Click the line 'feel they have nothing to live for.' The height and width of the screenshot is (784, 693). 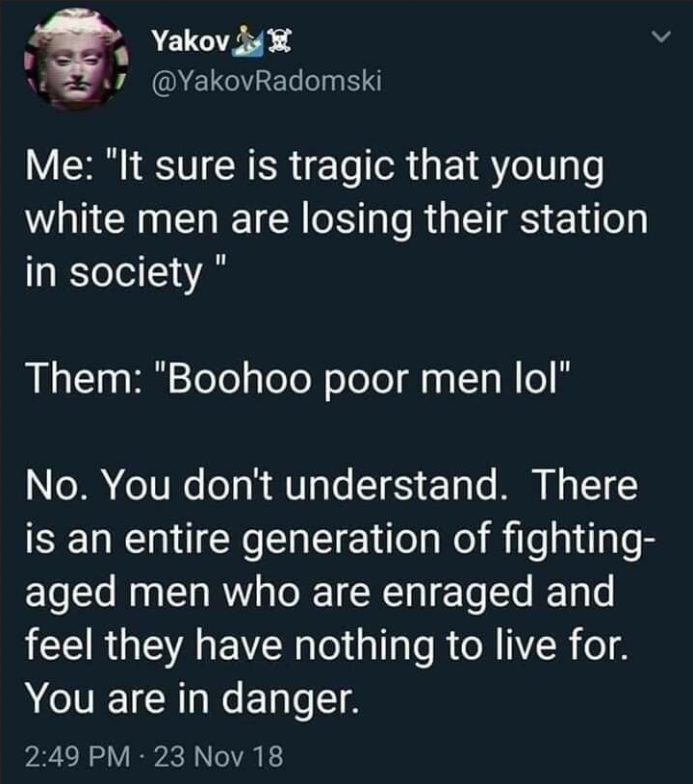(x=326, y=646)
